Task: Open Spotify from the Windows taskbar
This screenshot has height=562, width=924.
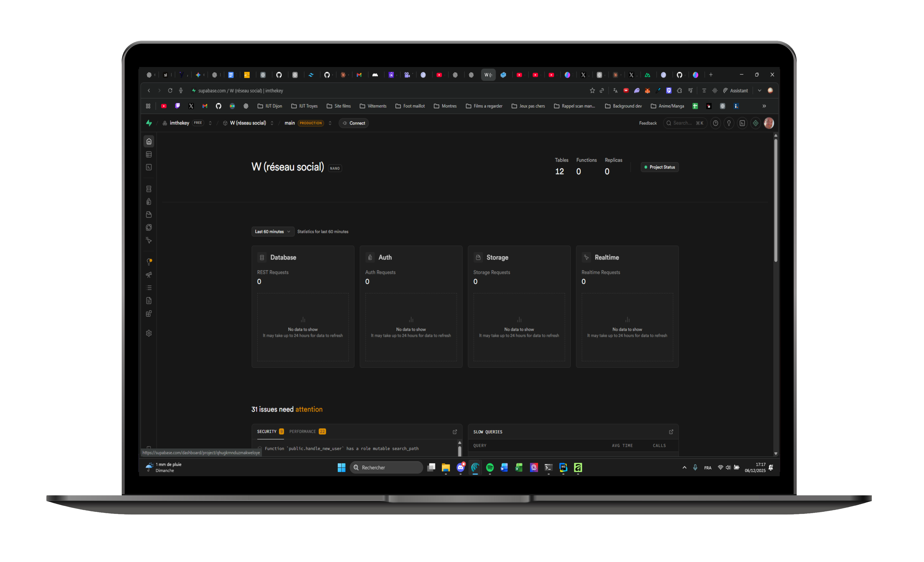Action: [490, 467]
